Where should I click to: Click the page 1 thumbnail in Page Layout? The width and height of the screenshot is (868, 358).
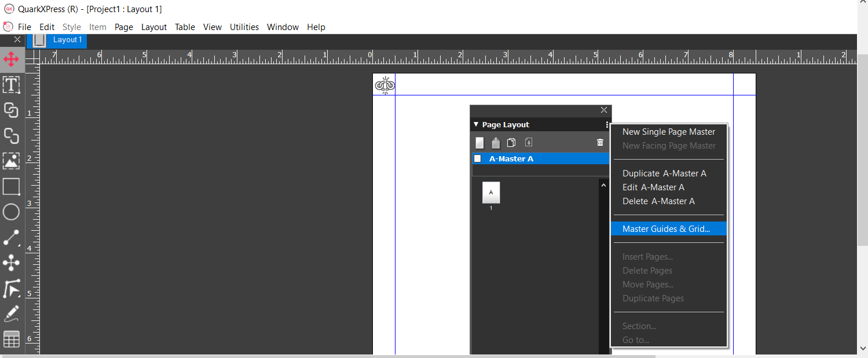coord(490,193)
